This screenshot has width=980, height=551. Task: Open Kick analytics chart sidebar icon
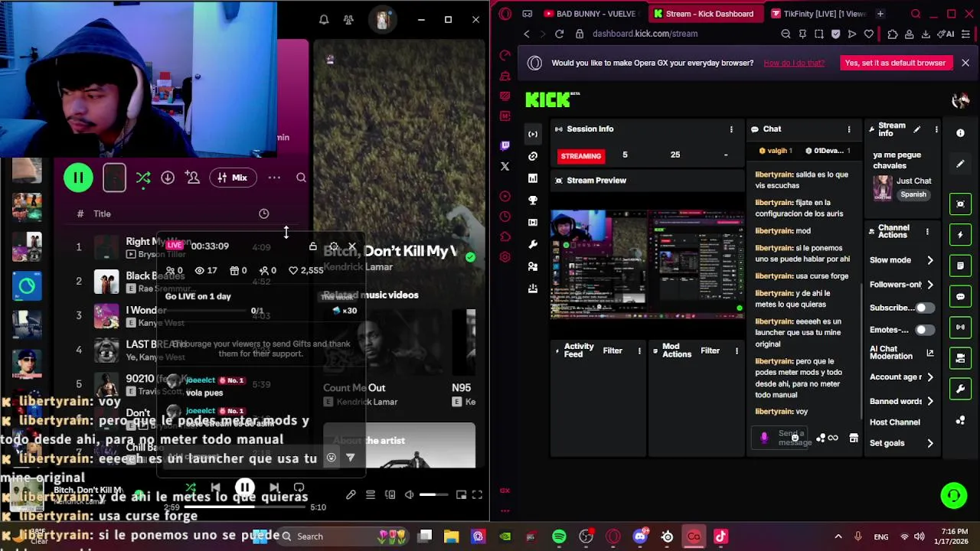(533, 178)
